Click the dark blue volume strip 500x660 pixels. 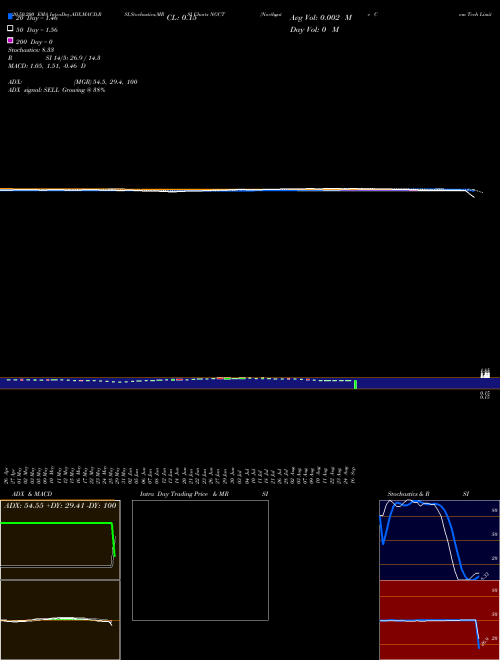pos(250,383)
